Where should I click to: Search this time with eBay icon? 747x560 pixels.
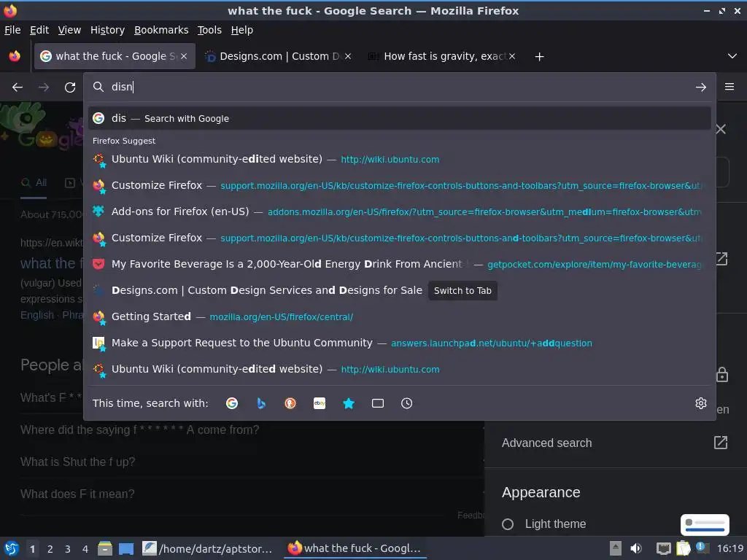320,403
